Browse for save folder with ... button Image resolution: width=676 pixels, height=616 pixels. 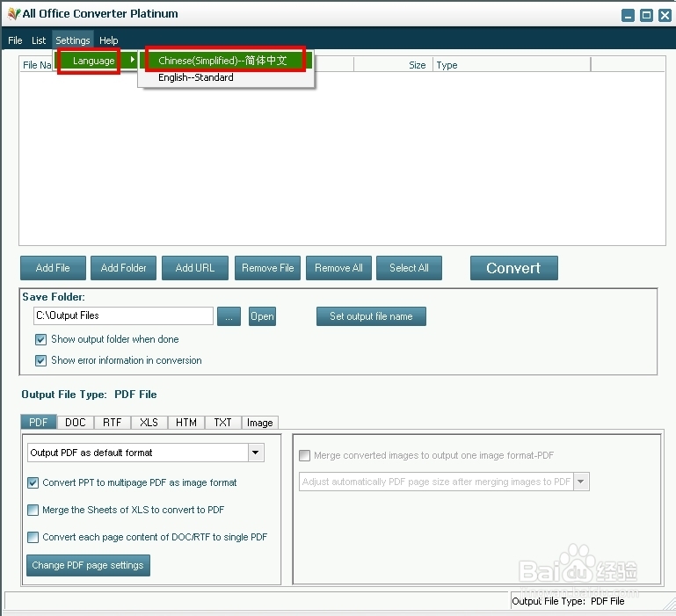point(229,316)
